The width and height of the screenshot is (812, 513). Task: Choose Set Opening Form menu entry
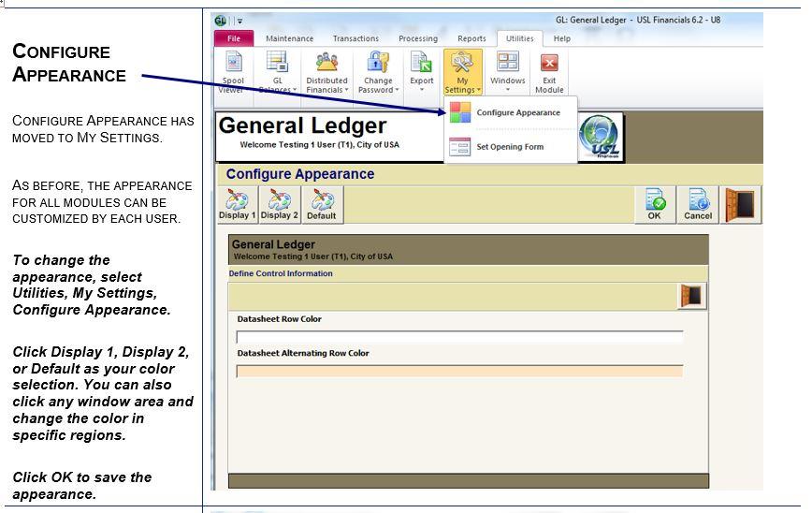[x=511, y=147]
